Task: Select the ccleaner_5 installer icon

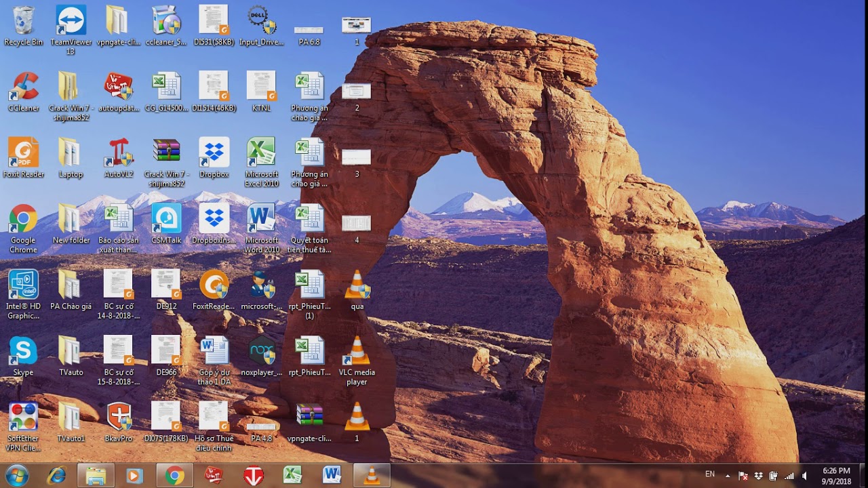Action: click(166, 26)
